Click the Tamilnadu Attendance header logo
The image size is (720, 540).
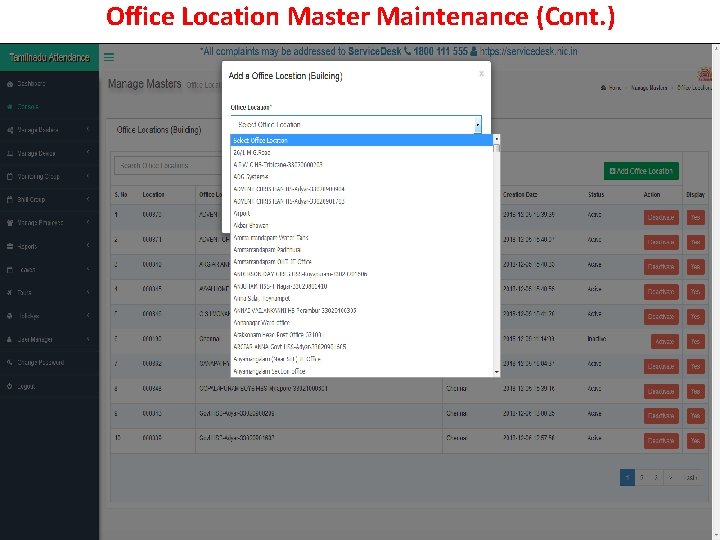[49, 57]
